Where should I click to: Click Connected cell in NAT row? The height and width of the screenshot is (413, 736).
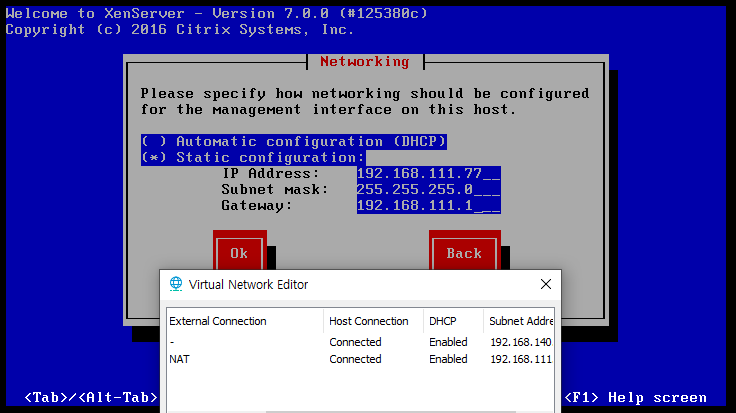355,359
